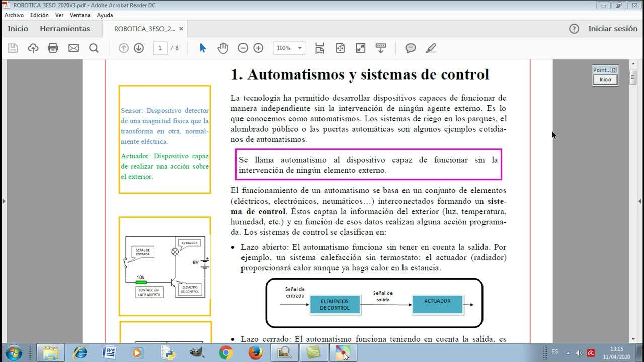The image size is (644, 362).
Task: Click the page number input field
Action: [x=160, y=48]
